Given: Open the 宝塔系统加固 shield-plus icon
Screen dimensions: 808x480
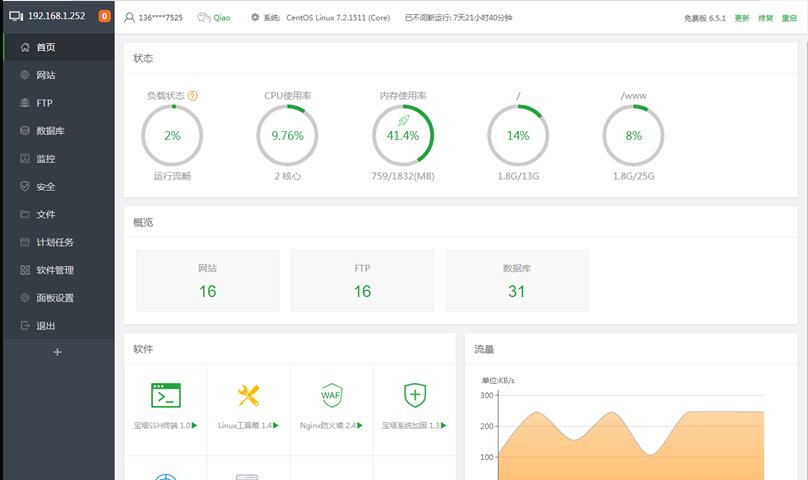Looking at the screenshot, I should pos(415,395).
